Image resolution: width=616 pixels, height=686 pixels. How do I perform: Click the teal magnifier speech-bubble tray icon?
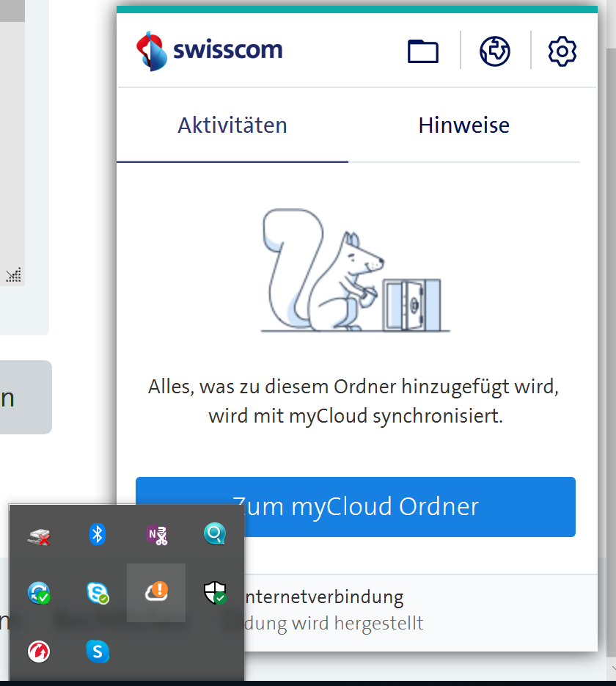tap(215, 534)
